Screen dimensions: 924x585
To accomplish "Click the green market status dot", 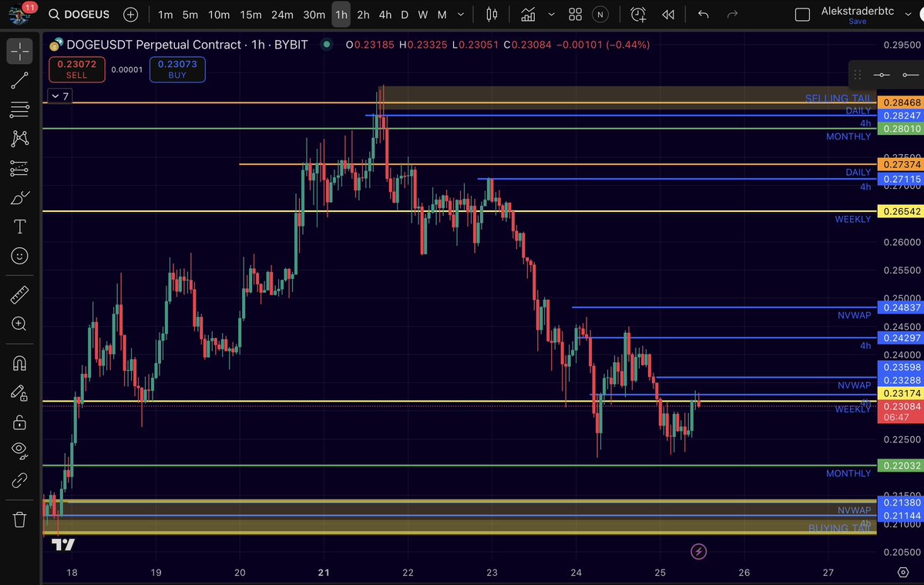I will click(x=327, y=44).
